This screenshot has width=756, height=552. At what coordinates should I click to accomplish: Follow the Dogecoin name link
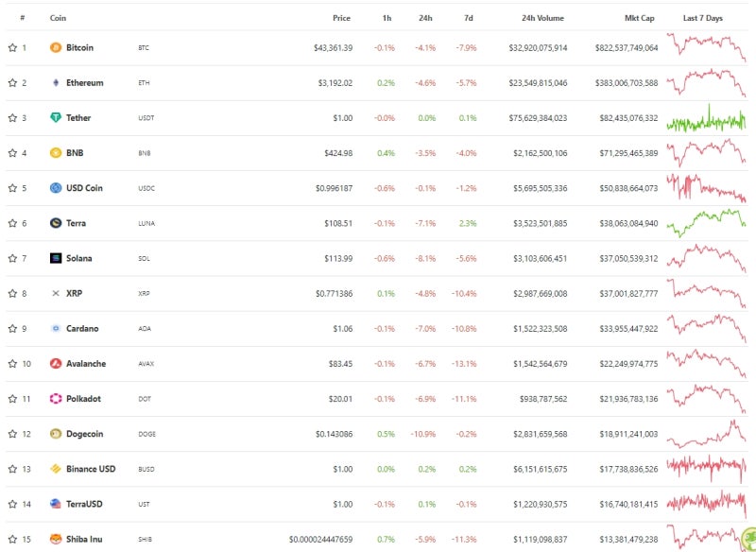(x=85, y=434)
